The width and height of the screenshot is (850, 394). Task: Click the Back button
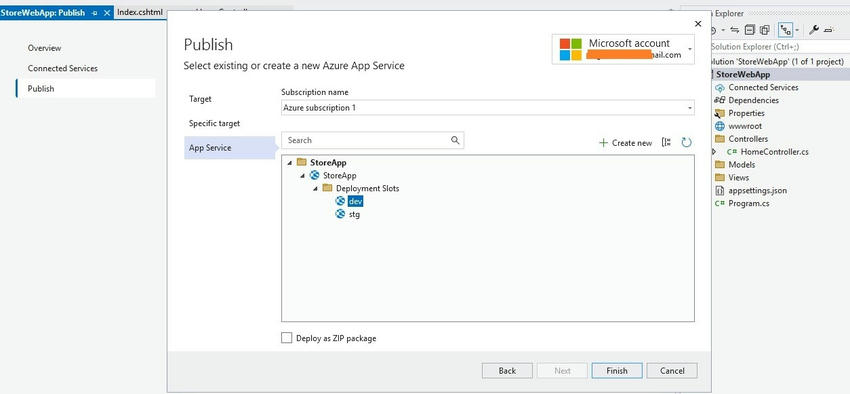507,371
